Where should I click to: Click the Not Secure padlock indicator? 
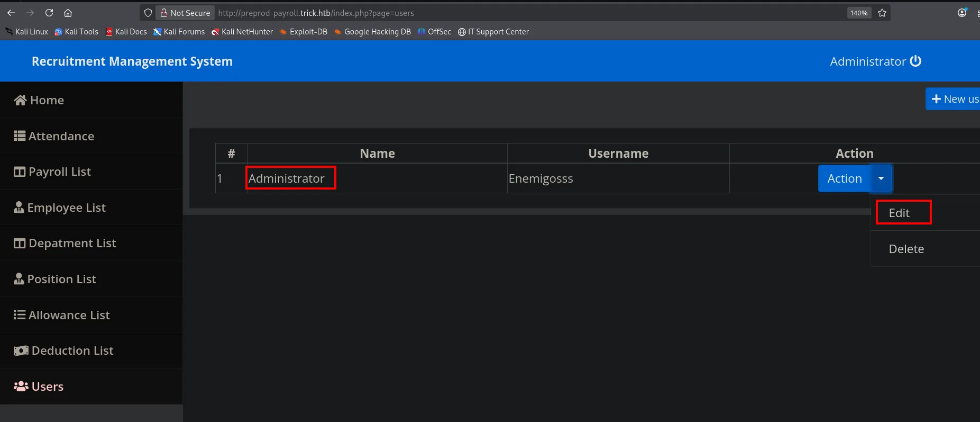click(185, 13)
